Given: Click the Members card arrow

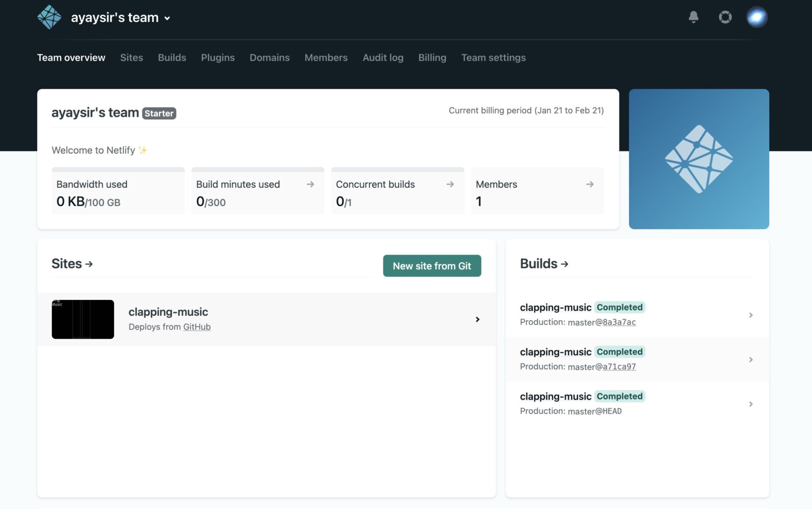Looking at the screenshot, I should click(589, 184).
